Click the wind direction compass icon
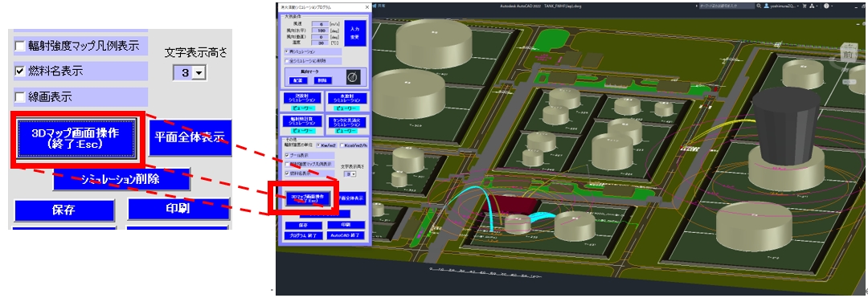868x298 pixels. (x=353, y=77)
